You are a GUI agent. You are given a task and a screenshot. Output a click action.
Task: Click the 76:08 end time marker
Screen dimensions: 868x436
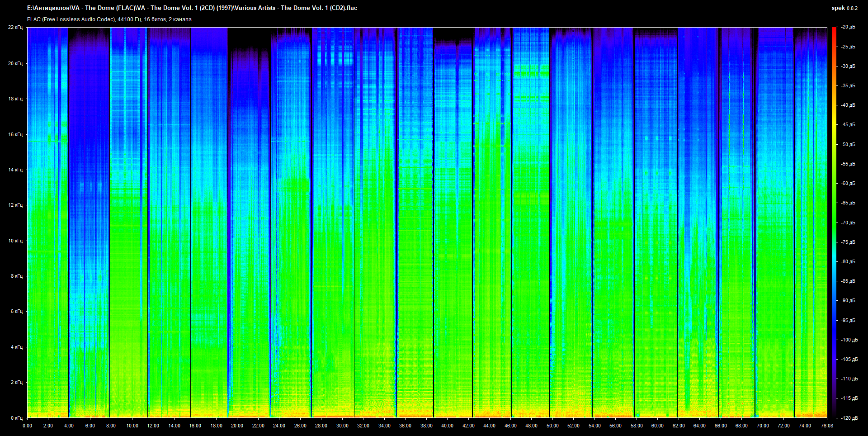pos(827,426)
